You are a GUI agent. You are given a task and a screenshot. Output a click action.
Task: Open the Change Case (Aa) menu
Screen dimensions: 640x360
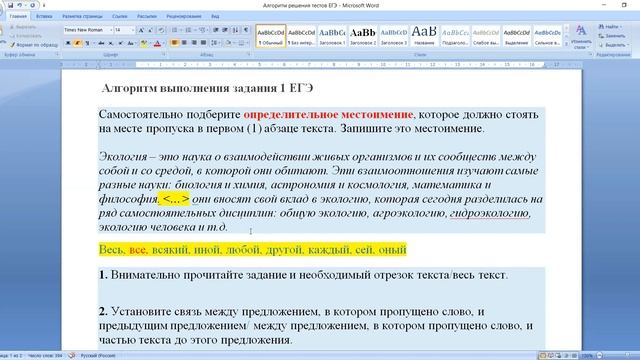[x=131, y=43]
